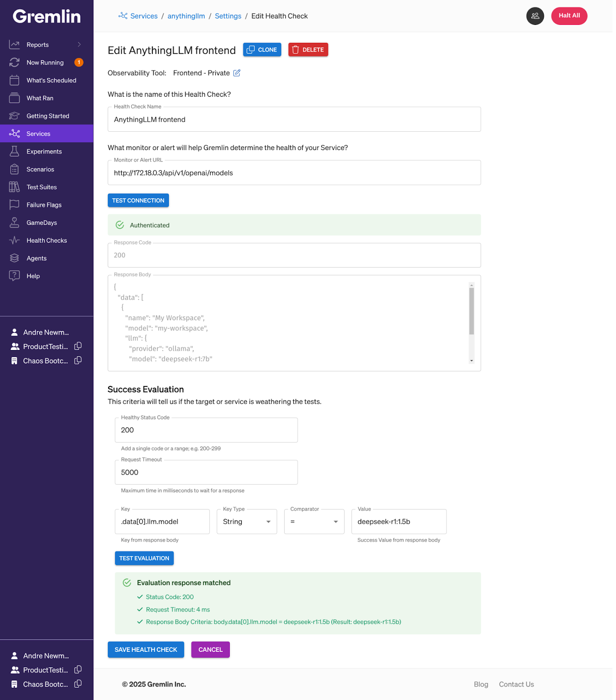The height and width of the screenshot is (700, 616).
Task: Click the Services nodes icon in the sidebar
Action: [x=14, y=133]
